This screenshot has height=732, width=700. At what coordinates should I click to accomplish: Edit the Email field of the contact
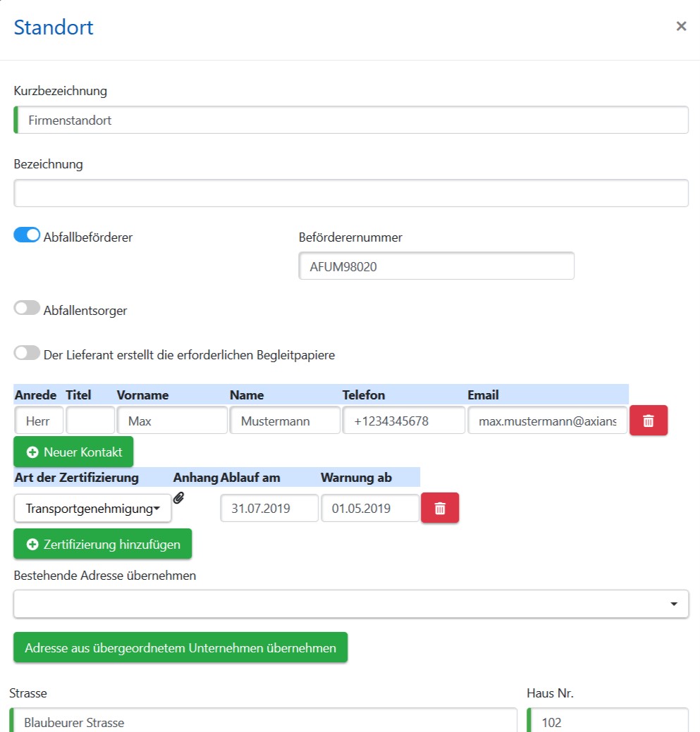coord(547,421)
